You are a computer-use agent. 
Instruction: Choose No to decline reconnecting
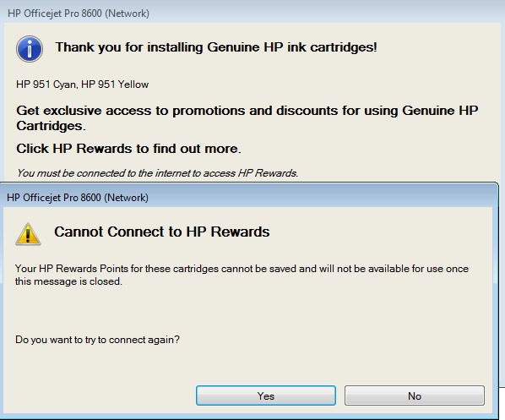click(415, 395)
